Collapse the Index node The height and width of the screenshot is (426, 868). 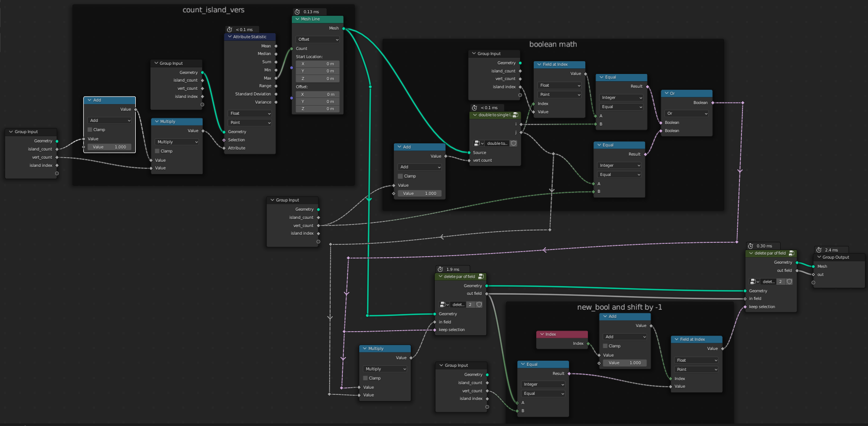pos(542,334)
